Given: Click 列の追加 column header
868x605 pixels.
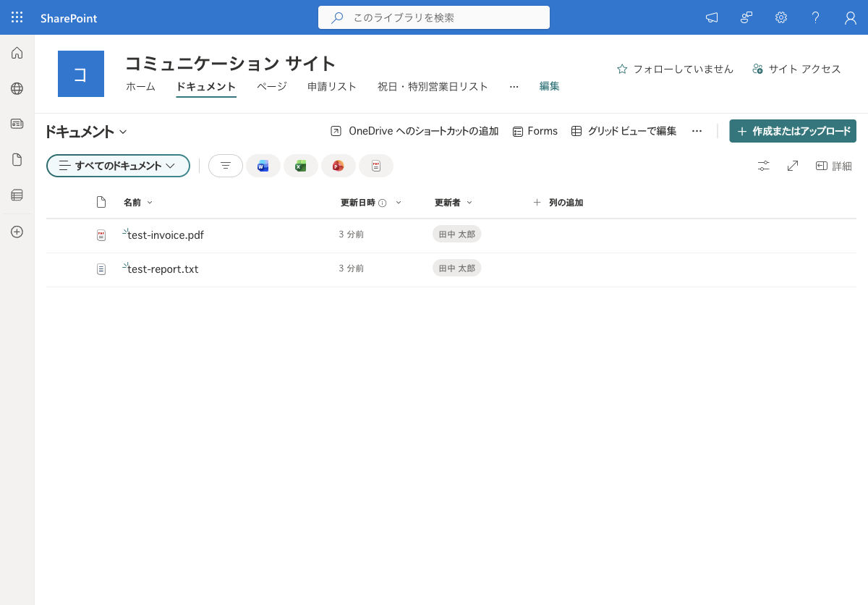Looking at the screenshot, I should point(558,203).
